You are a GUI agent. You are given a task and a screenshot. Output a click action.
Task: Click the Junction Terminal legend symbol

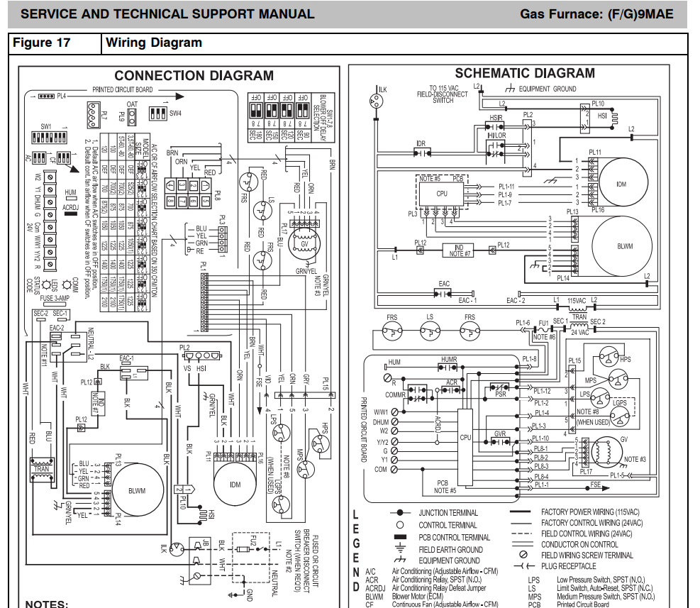click(400, 512)
